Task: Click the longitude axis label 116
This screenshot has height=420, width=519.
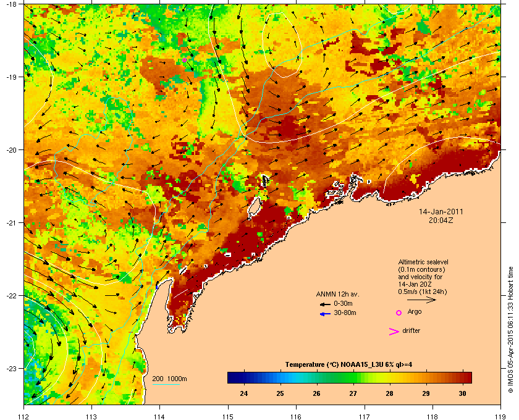Action: pos(296,416)
